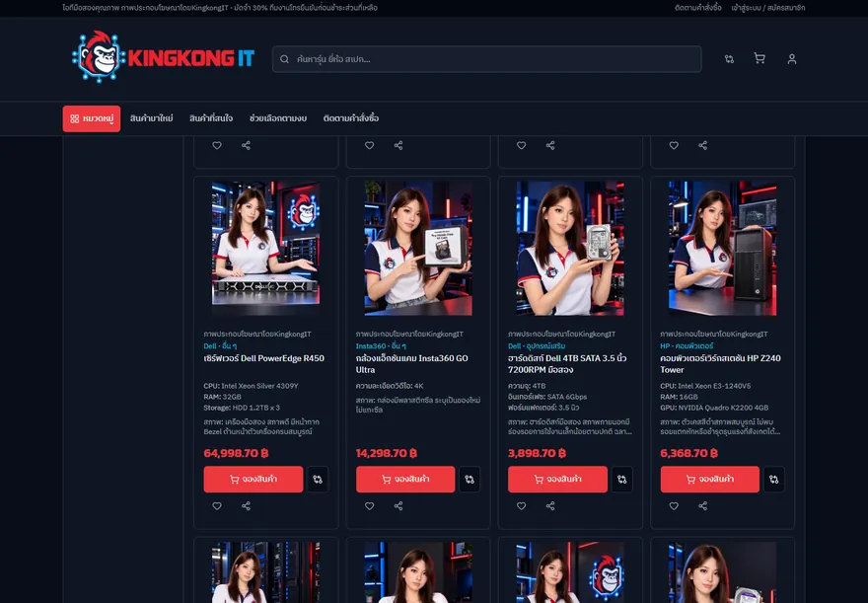Share the HP Z240 Tower listing

tap(702, 505)
